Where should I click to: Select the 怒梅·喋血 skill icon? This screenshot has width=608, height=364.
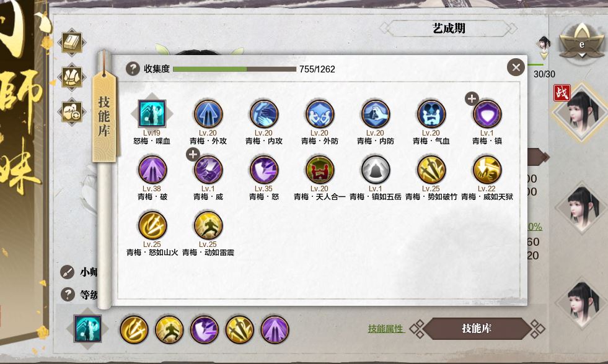[x=152, y=114]
